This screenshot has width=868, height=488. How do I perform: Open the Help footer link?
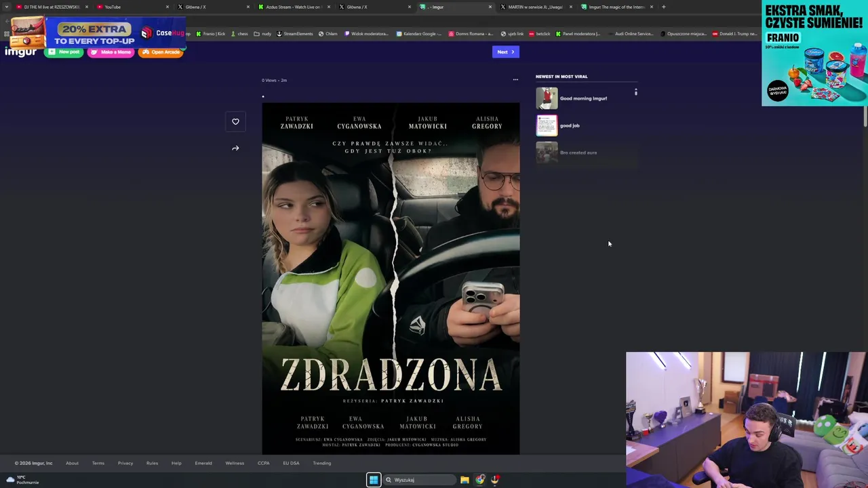176,463
